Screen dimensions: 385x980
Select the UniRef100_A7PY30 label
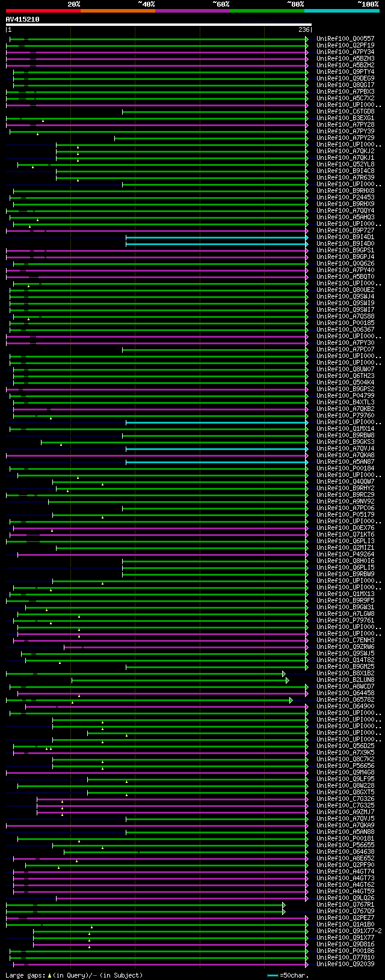(x=345, y=343)
